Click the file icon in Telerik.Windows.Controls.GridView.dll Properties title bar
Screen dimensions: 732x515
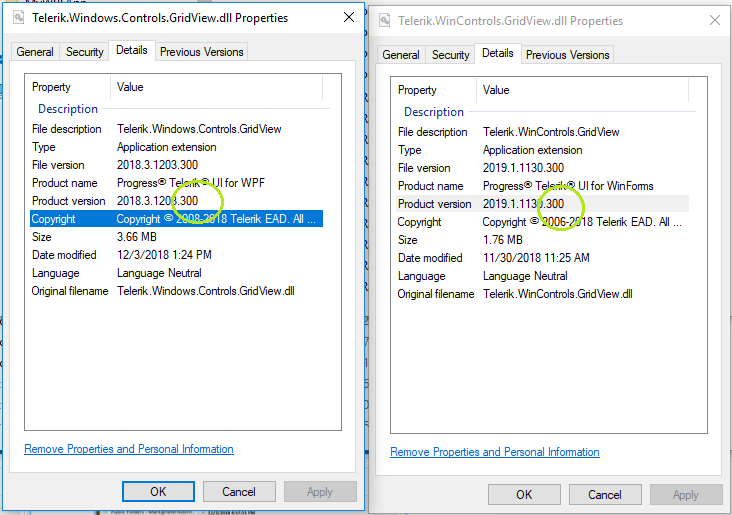pos(19,18)
